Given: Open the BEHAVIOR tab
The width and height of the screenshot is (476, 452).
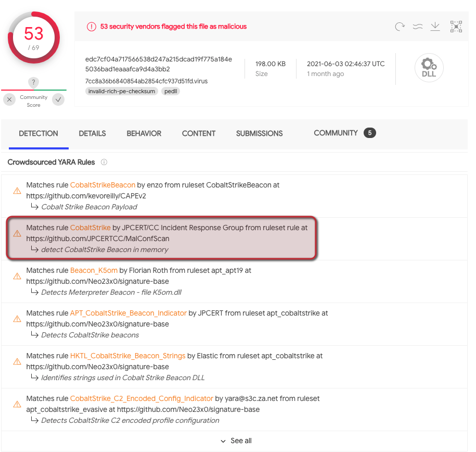Looking at the screenshot, I should 144,133.
